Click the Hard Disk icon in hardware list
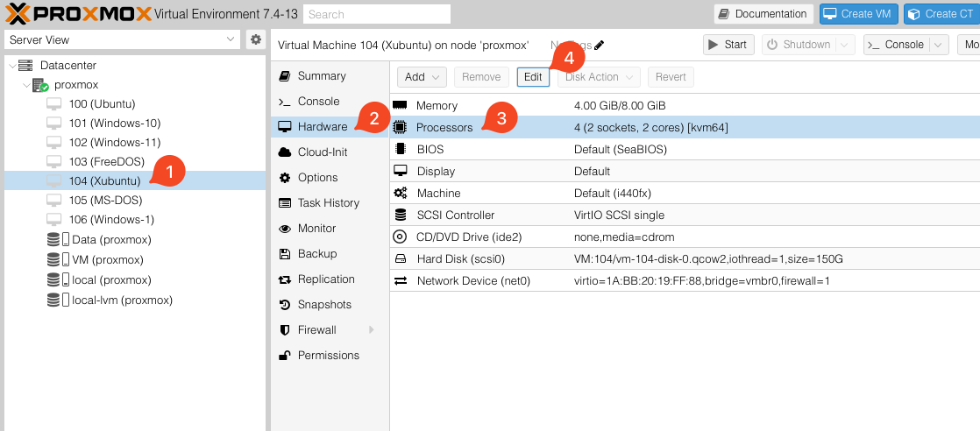 pos(401,259)
